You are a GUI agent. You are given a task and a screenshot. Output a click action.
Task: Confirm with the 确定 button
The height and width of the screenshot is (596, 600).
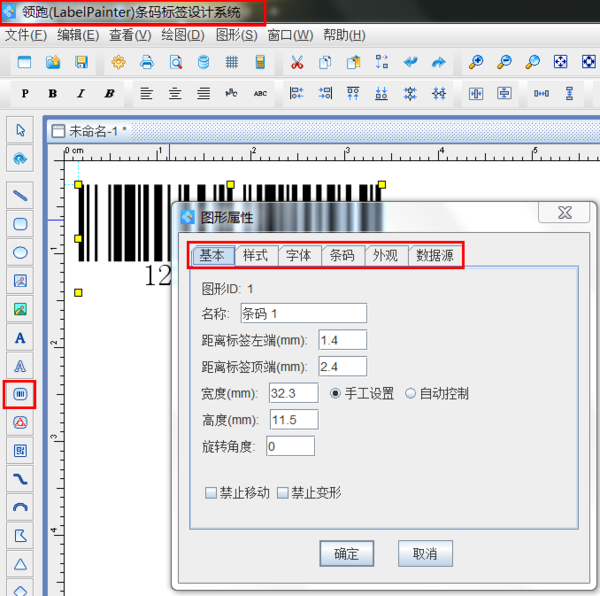[x=347, y=554]
